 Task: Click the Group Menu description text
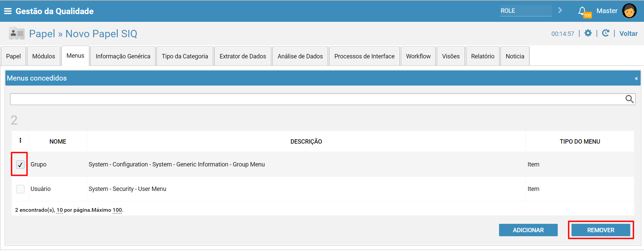point(177,164)
